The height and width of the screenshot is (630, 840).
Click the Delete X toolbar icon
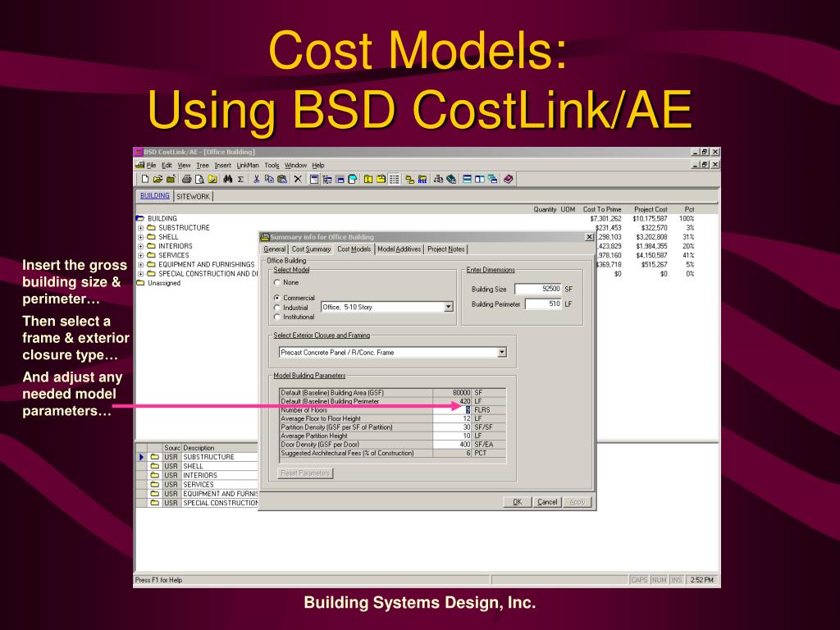(298, 179)
